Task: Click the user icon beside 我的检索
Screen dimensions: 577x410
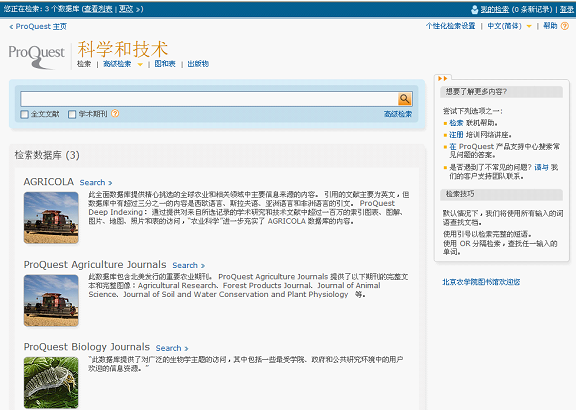Action: tap(475, 9)
